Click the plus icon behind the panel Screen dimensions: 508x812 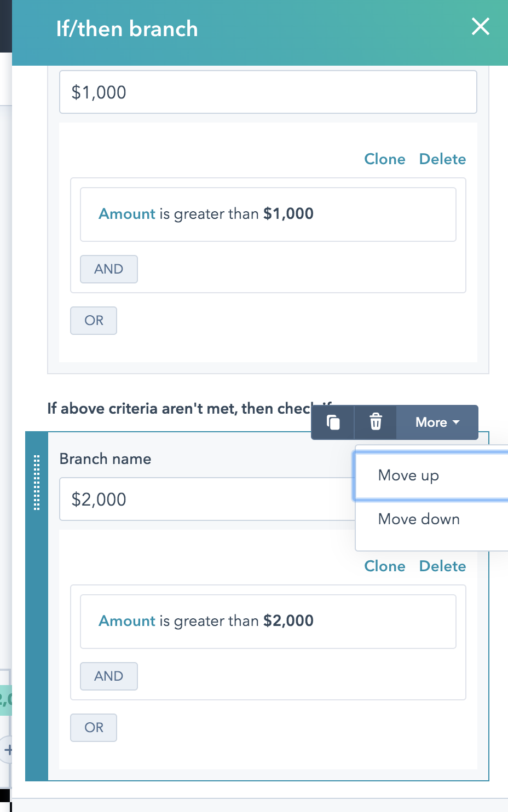tap(7, 750)
